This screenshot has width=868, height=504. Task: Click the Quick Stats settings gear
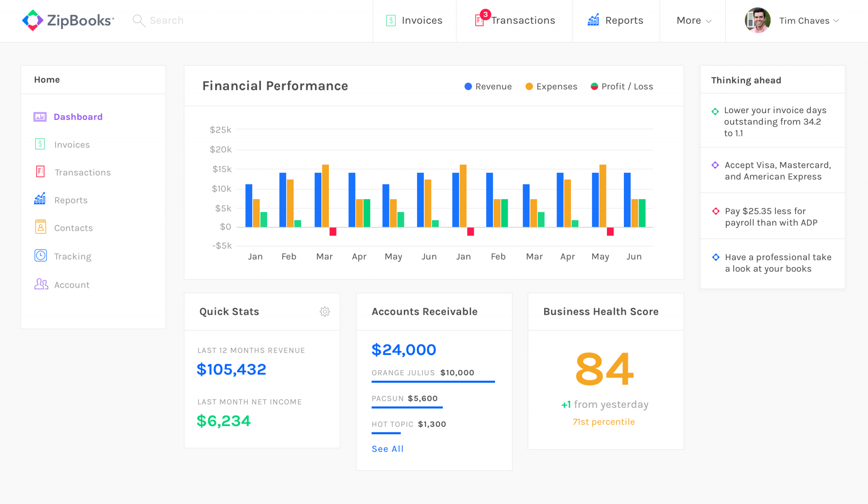point(325,311)
